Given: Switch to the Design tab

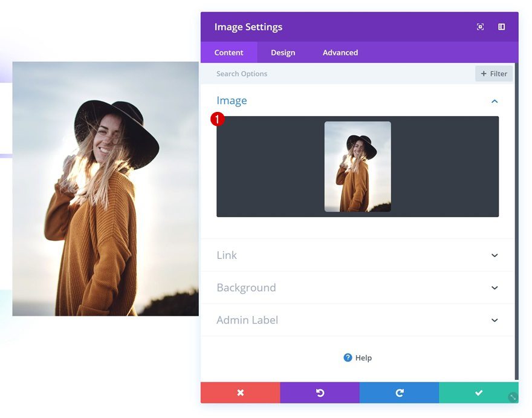Looking at the screenshot, I should pos(282,53).
